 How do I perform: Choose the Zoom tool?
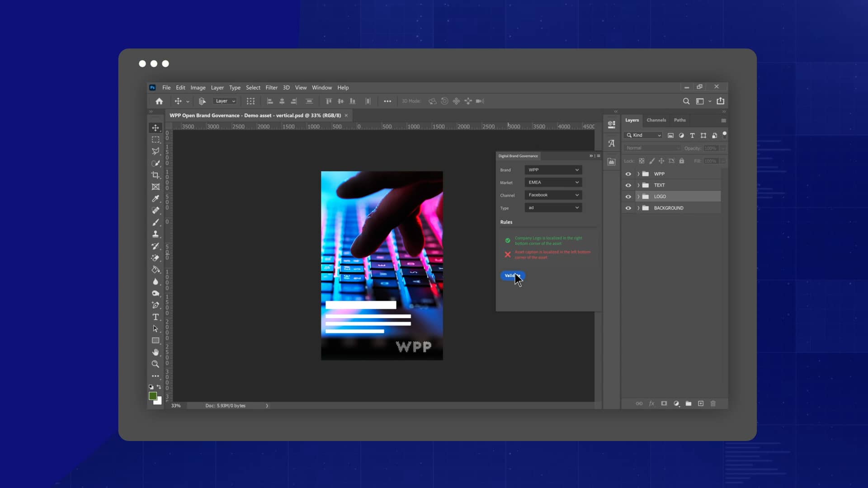(x=156, y=364)
